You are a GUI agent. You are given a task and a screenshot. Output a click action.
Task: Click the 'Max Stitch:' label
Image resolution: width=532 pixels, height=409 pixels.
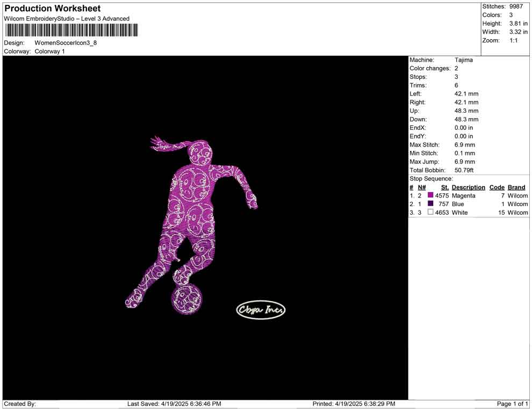click(425, 145)
